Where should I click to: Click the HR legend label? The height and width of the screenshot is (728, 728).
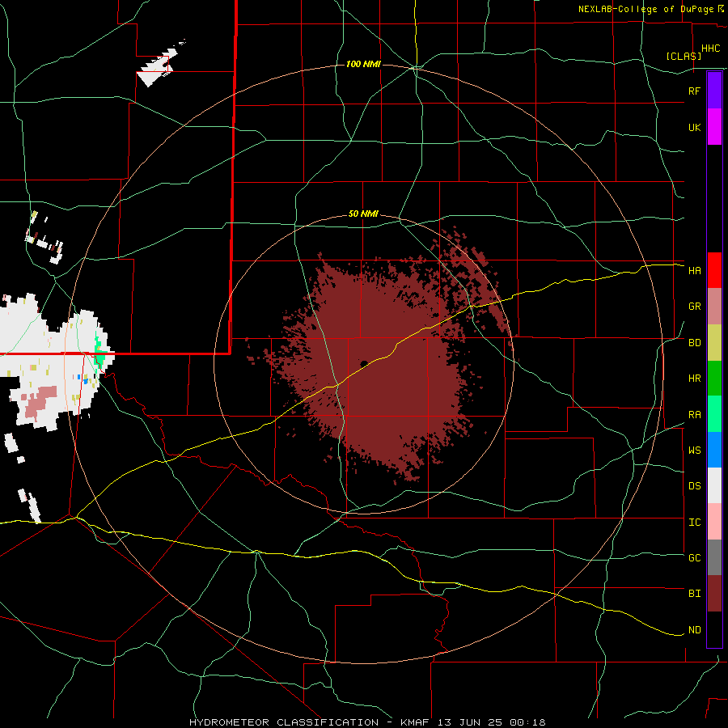694,379
